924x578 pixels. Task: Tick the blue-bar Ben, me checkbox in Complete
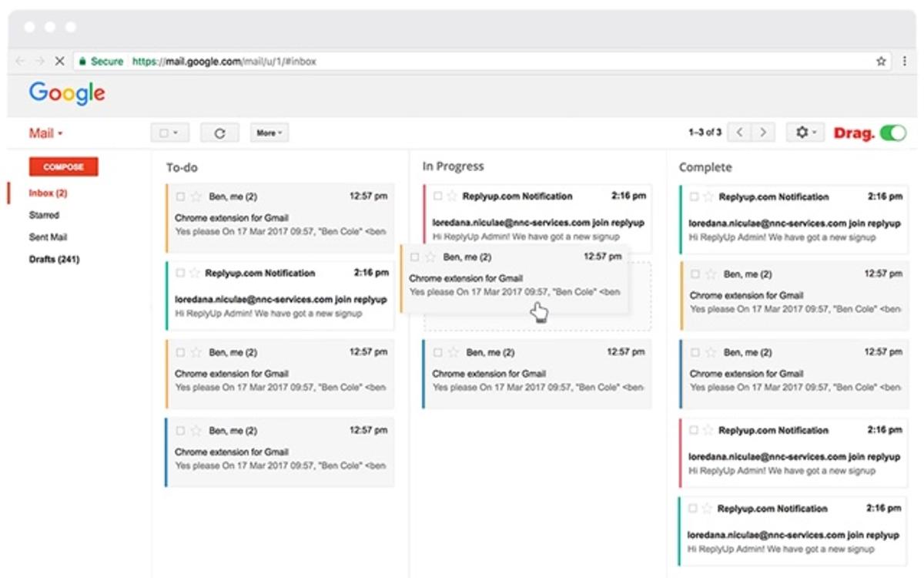pos(695,352)
